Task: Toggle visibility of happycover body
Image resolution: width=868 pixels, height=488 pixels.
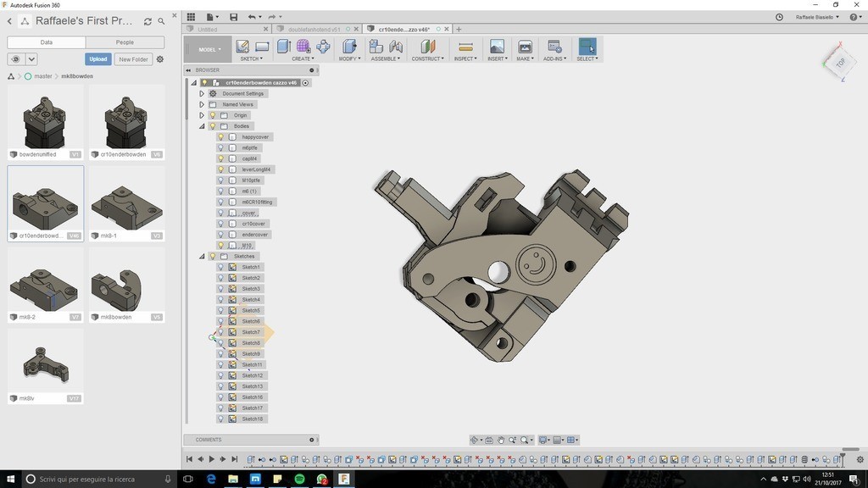Action: tap(221, 137)
